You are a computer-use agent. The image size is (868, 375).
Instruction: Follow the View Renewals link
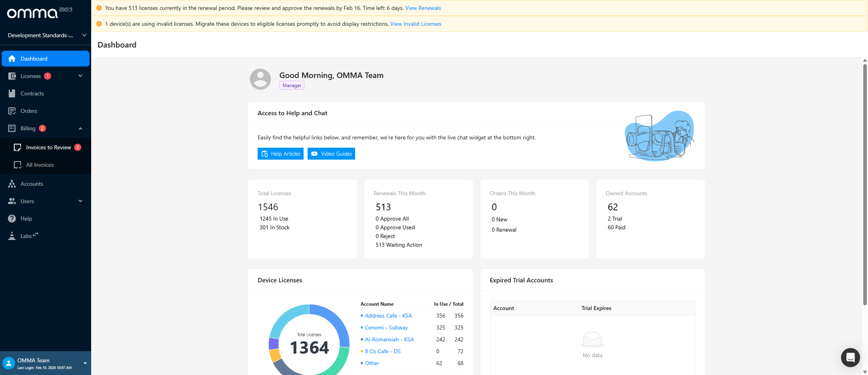[x=423, y=8]
